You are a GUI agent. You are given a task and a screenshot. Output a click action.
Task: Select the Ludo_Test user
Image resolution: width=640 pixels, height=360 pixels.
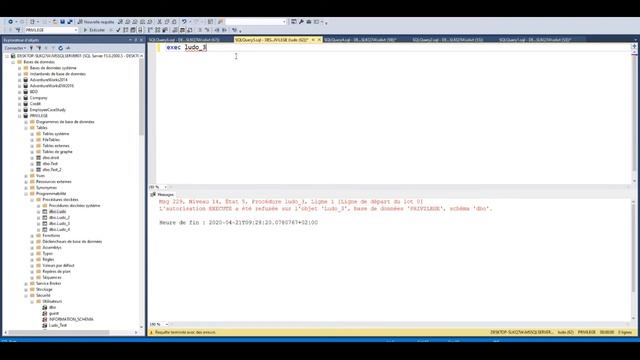(x=58, y=325)
